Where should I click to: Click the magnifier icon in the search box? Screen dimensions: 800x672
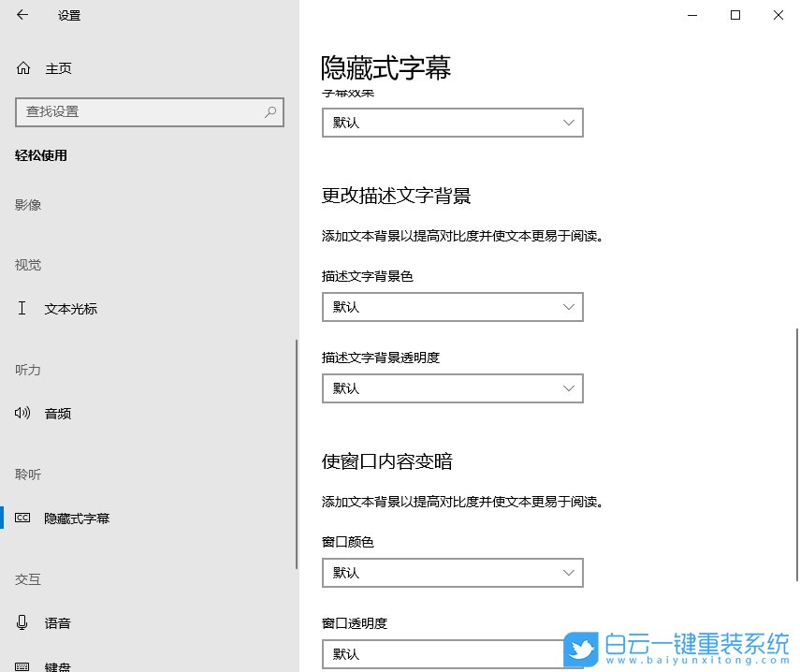(270, 112)
